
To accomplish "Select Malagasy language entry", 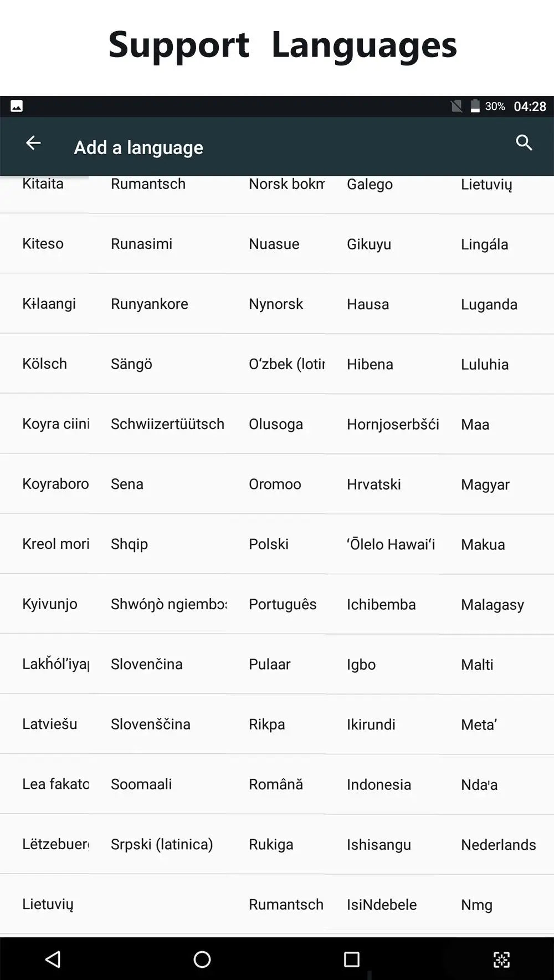I will [492, 604].
